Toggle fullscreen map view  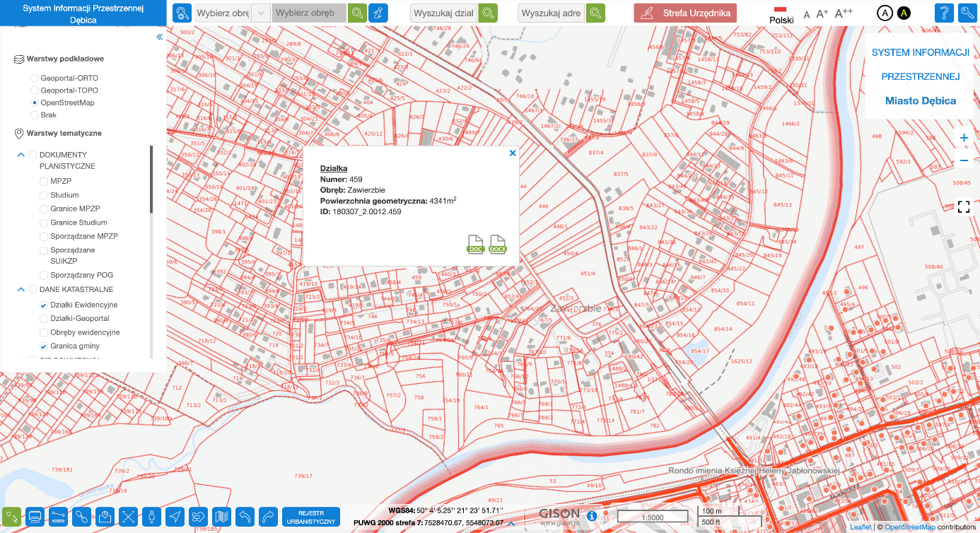click(964, 206)
